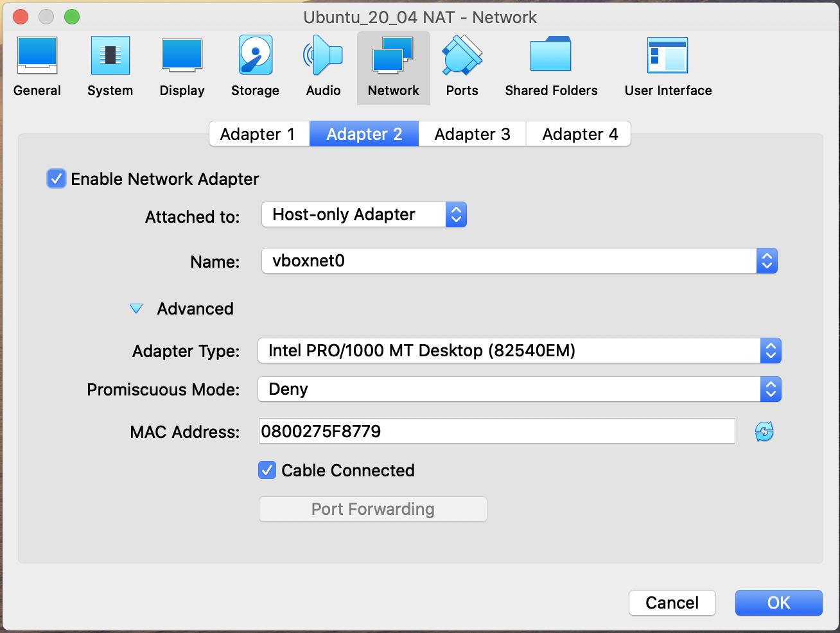Switch to the Adapter 1 tab
This screenshot has width=840, height=633.
258,134
